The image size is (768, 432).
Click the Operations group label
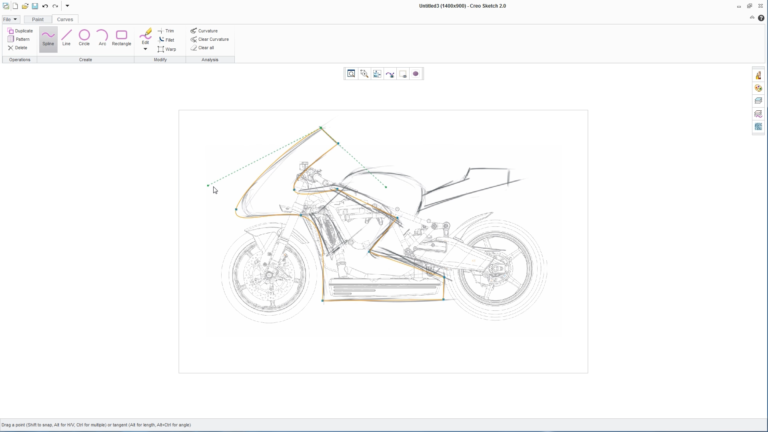(x=20, y=60)
